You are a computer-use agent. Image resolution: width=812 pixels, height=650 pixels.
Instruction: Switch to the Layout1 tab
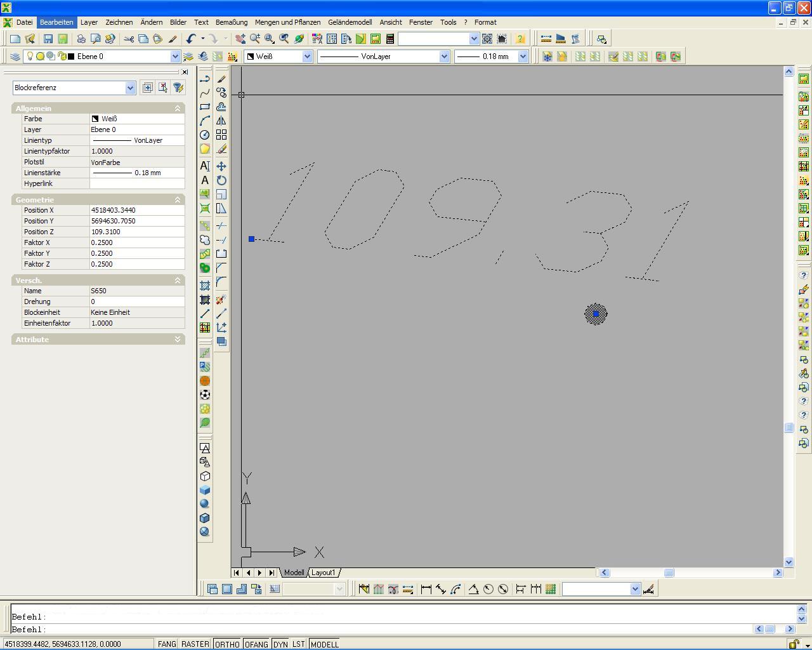tap(323, 573)
